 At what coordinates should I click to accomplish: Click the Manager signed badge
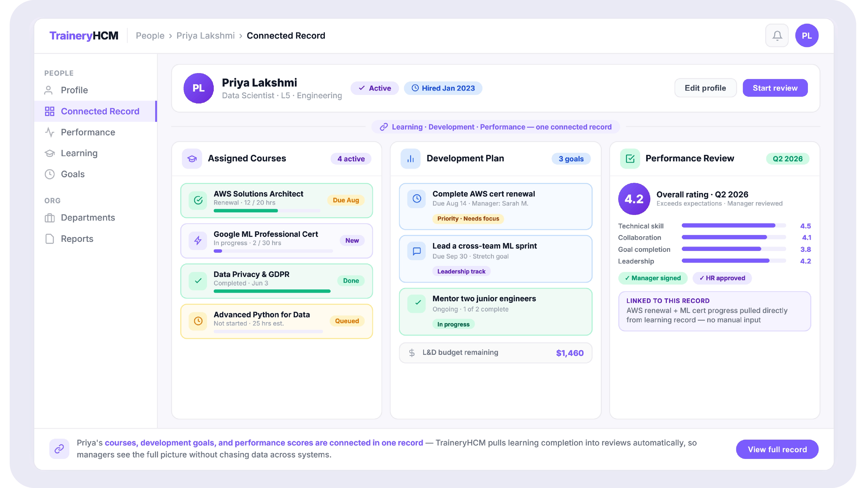[x=653, y=278]
